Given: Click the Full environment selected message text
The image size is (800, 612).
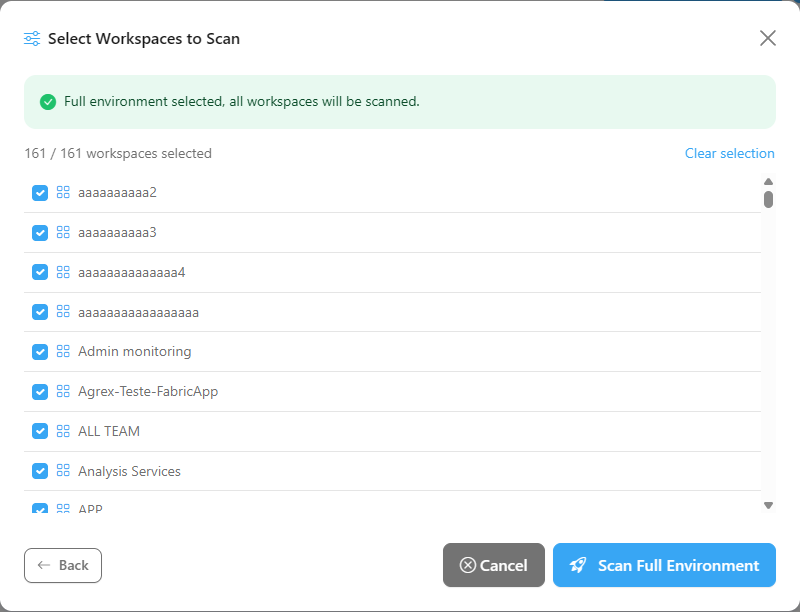Looking at the screenshot, I should [241, 101].
